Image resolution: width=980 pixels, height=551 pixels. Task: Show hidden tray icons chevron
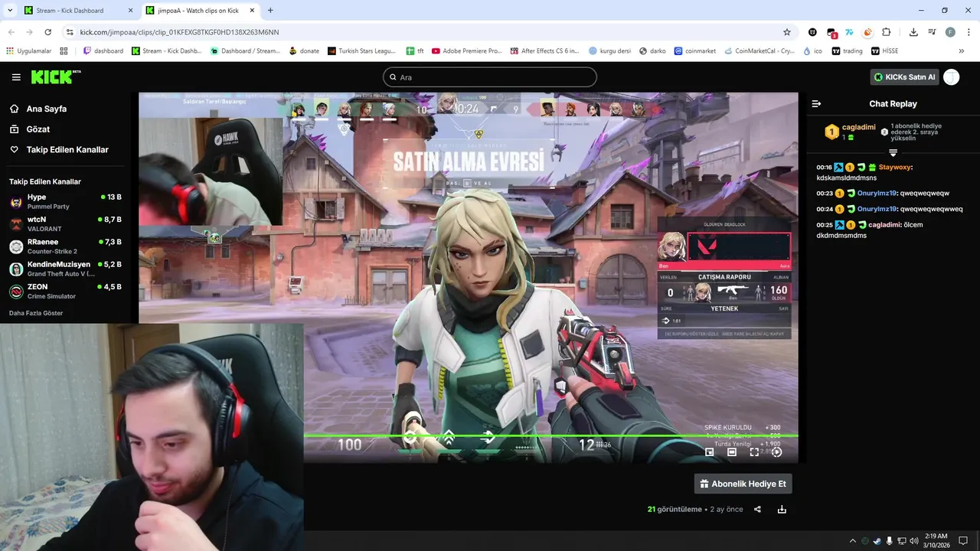(x=853, y=541)
